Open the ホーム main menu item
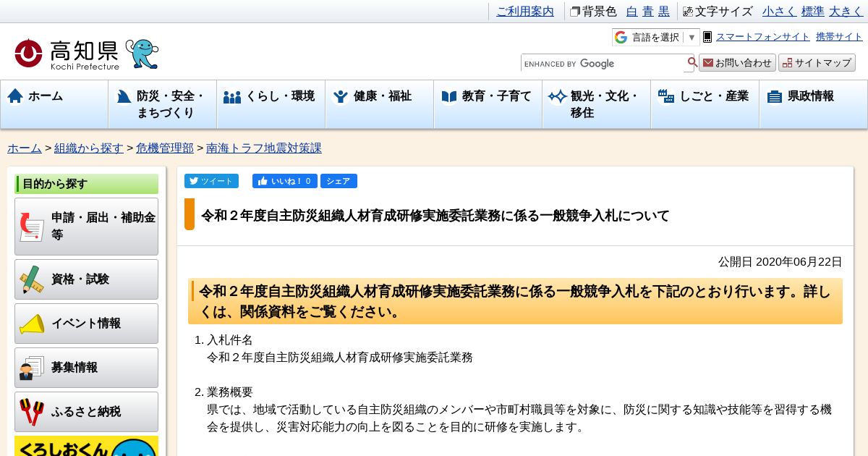This screenshot has height=456, width=868. [54, 104]
